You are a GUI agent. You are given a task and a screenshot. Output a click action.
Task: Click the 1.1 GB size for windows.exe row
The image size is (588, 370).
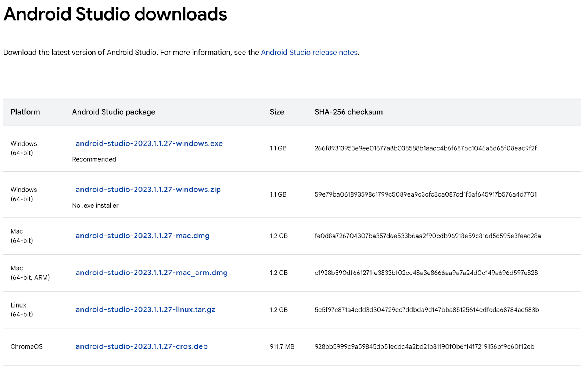coord(278,148)
